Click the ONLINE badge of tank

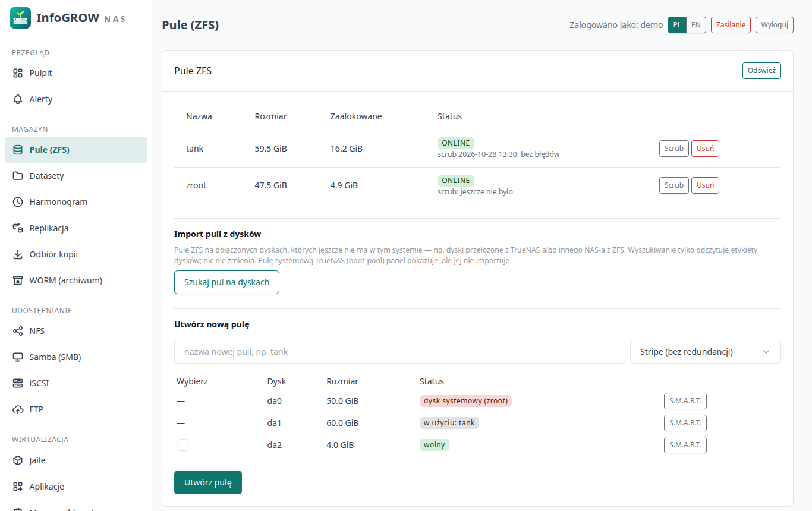point(456,143)
